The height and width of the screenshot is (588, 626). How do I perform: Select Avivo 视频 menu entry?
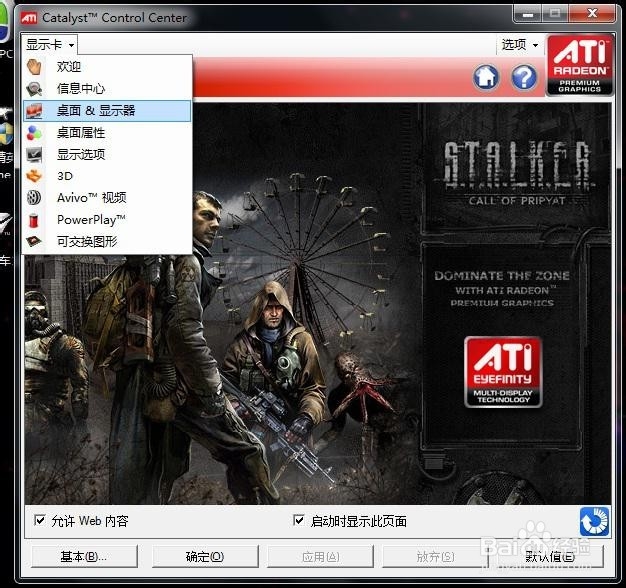click(x=107, y=198)
